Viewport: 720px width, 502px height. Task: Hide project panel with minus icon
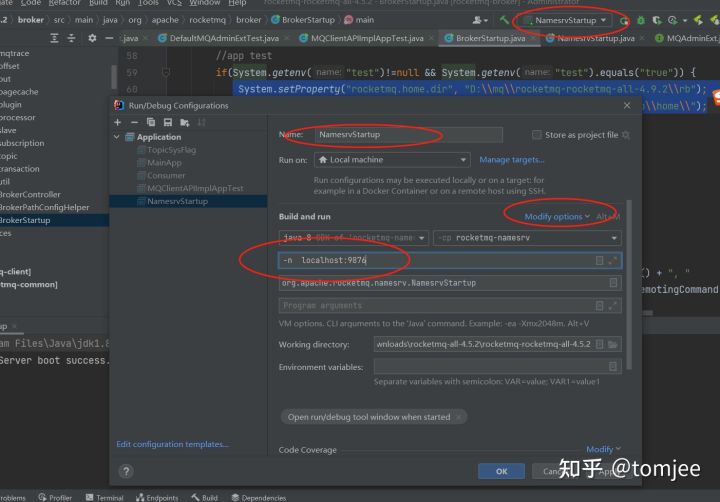(109, 38)
